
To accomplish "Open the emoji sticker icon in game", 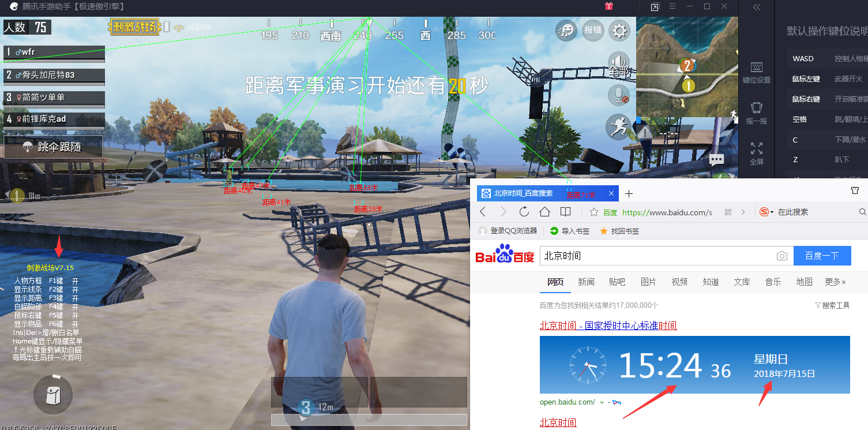I will (566, 30).
